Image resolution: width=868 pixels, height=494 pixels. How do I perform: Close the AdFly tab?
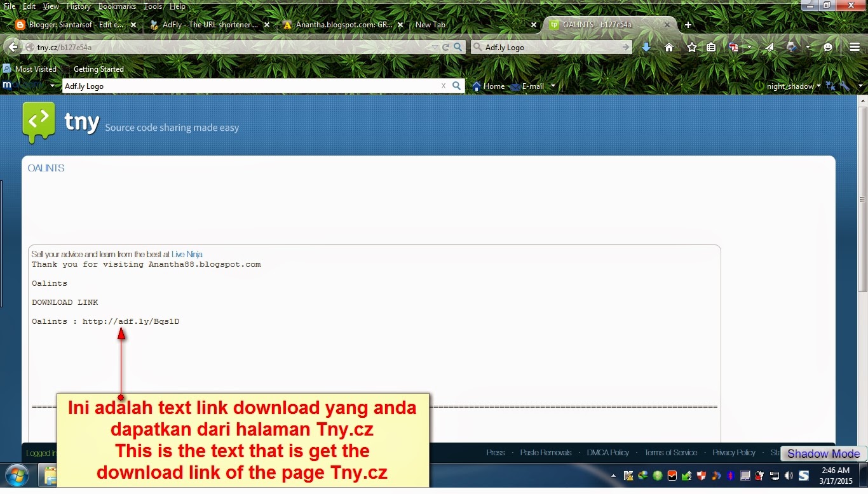[x=267, y=25]
